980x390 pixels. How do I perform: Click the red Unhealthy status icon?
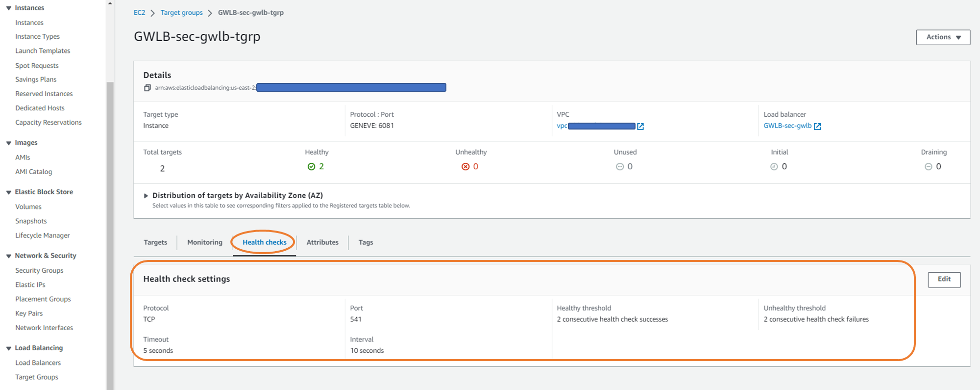pos(465,167)
